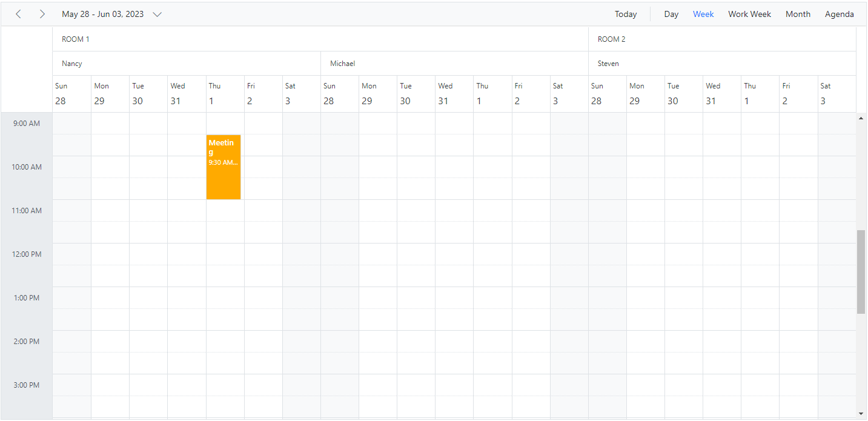Click the scrollbar down arrow
The width and height of the screenshot is (868, 421).
[x=861, y=414]
